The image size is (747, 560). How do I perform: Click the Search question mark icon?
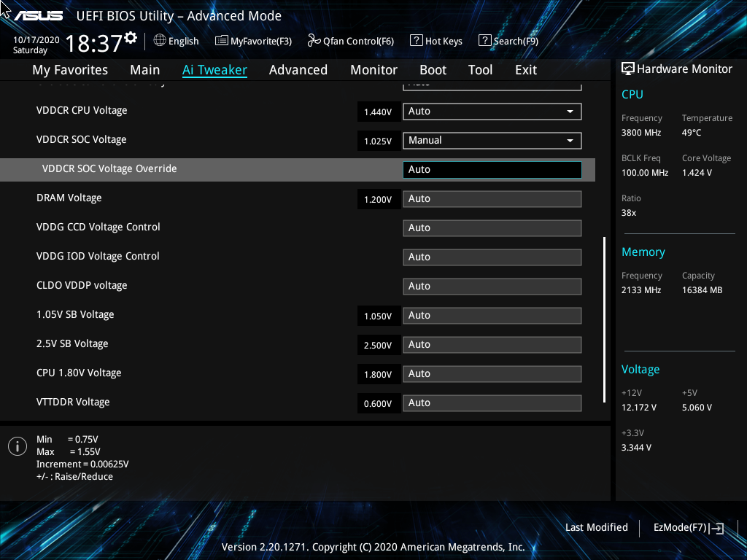point(484,41)
